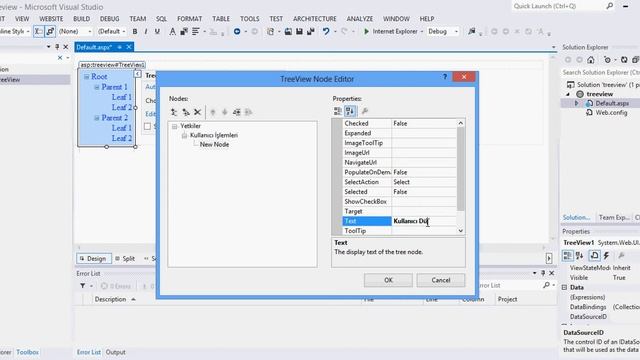
Task: Click the node outdent icon in Nodes toolbar
Action: coord(236,112)
